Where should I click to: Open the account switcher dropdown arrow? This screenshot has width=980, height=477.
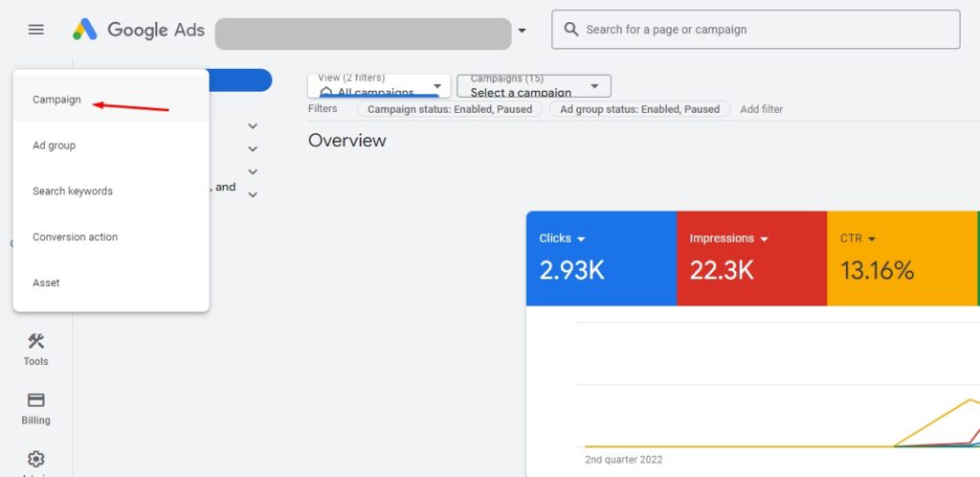point(522,30)
